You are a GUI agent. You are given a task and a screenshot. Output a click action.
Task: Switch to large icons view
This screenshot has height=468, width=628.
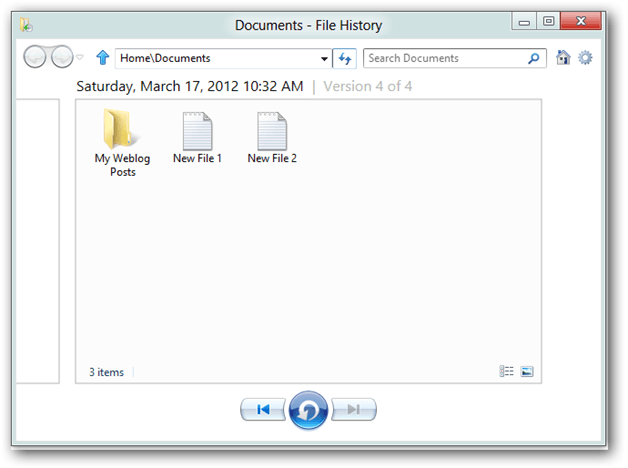pos(527,372)
